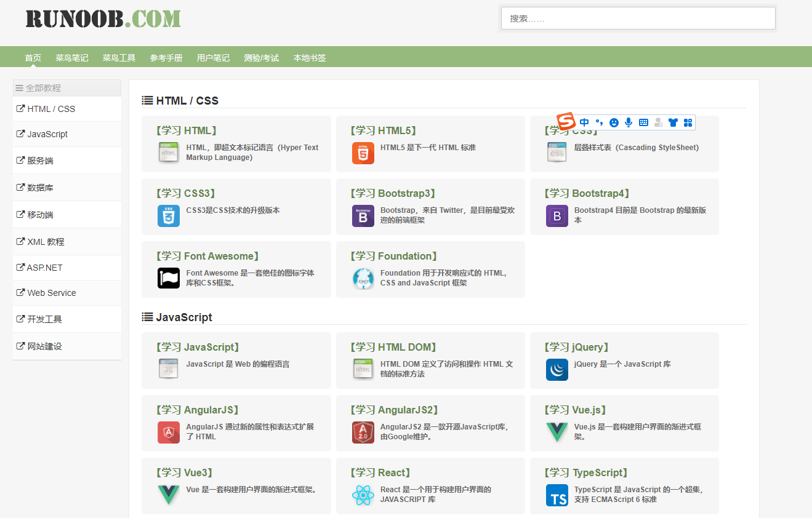The height and width of the screenshot is (518, 812).
Task: Select 网站建设 in the sidebar
Action: click(67, 346)
